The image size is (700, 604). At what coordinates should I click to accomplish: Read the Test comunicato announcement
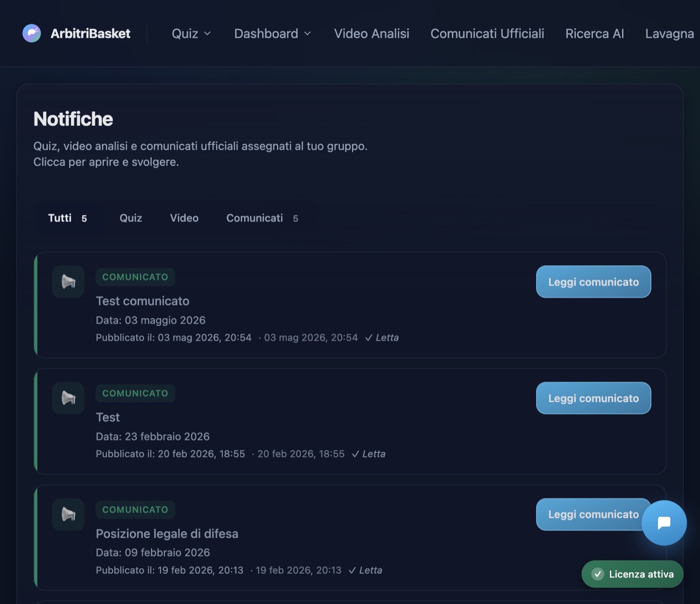click(x=593, y=281)
